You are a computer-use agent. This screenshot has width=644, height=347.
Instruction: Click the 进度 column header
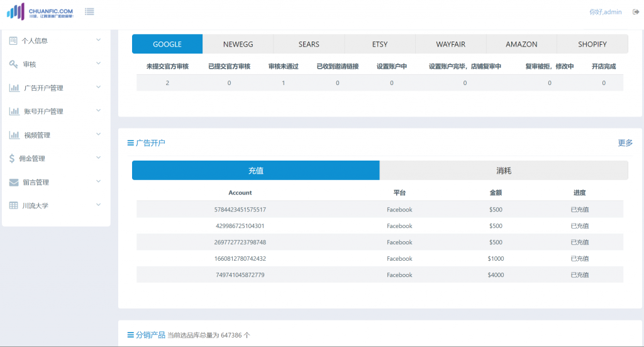coord(579,193)
